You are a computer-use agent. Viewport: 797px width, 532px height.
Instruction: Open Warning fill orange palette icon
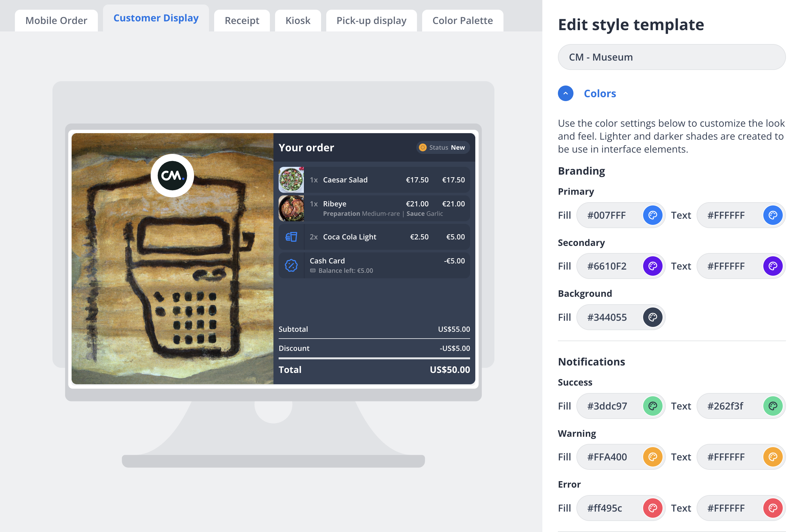click(x=652, y=457)
